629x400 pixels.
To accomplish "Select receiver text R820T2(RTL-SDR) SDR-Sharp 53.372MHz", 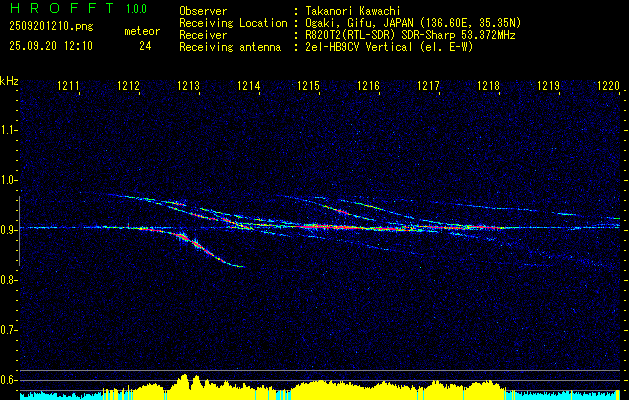I will click(410, 35).
